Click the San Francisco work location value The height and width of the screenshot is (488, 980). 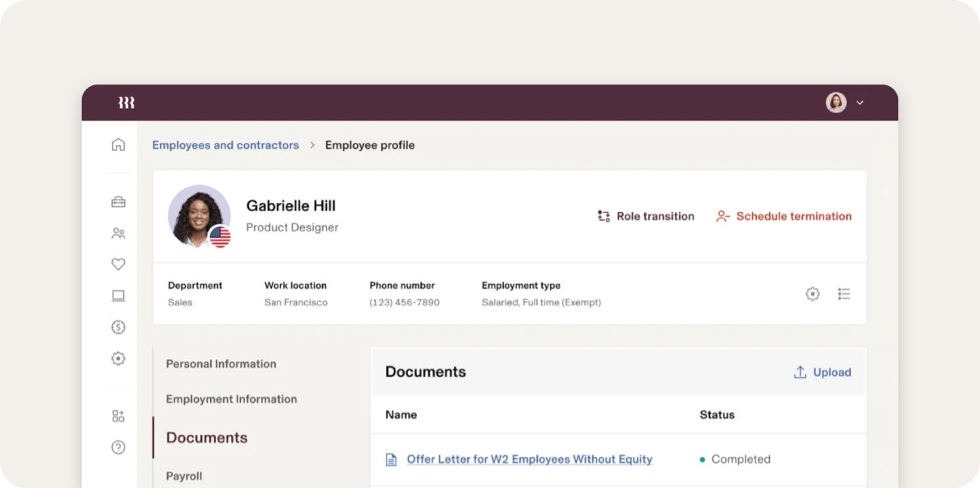(x=296, y=302)
